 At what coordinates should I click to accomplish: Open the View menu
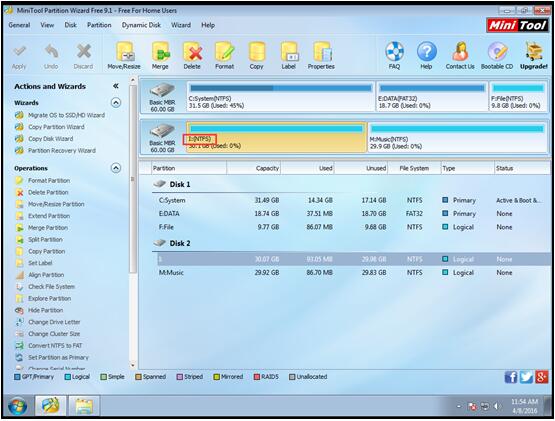click(x=47, y=25)
